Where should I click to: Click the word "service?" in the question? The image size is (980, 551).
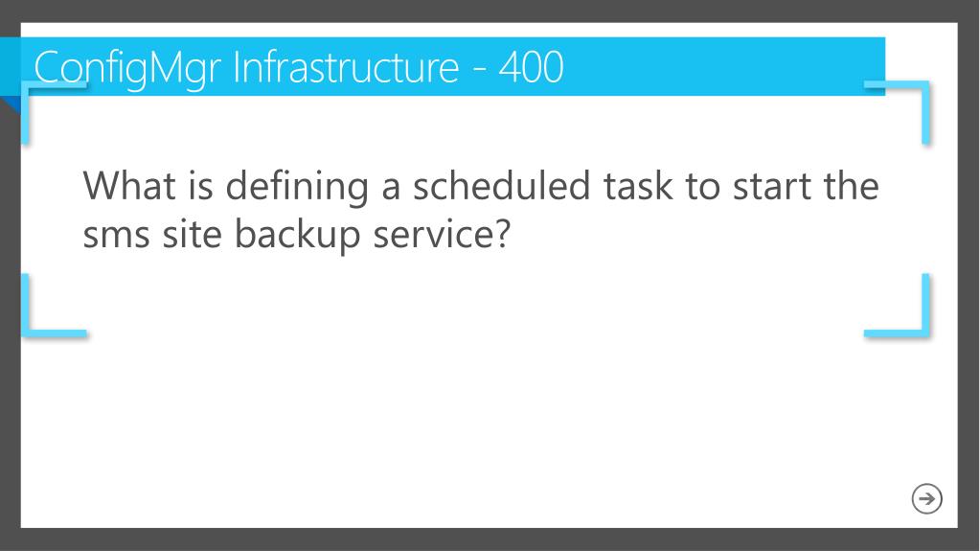coord(442,235)
